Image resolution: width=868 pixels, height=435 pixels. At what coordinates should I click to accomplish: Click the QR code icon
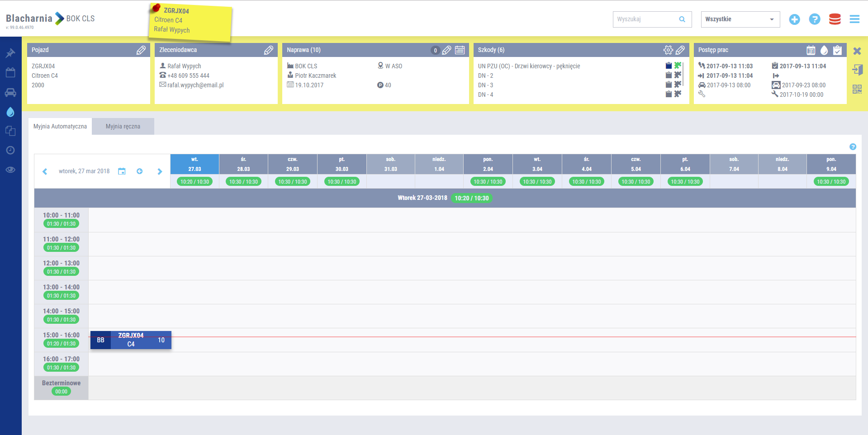(x=857, y=89)
